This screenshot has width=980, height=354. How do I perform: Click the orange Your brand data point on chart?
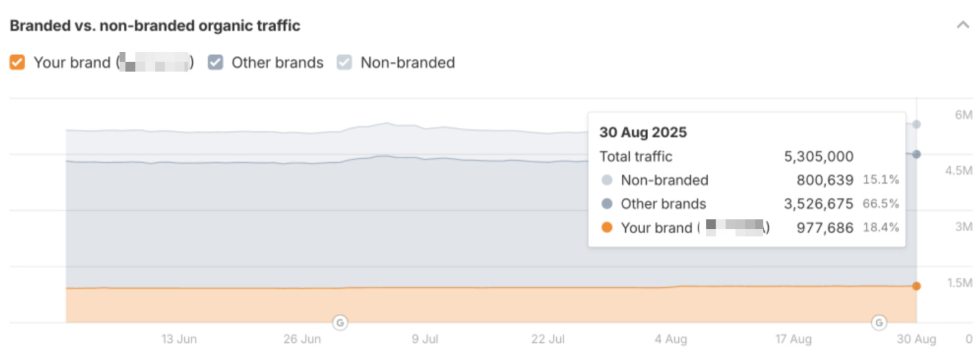coord(916,286)
